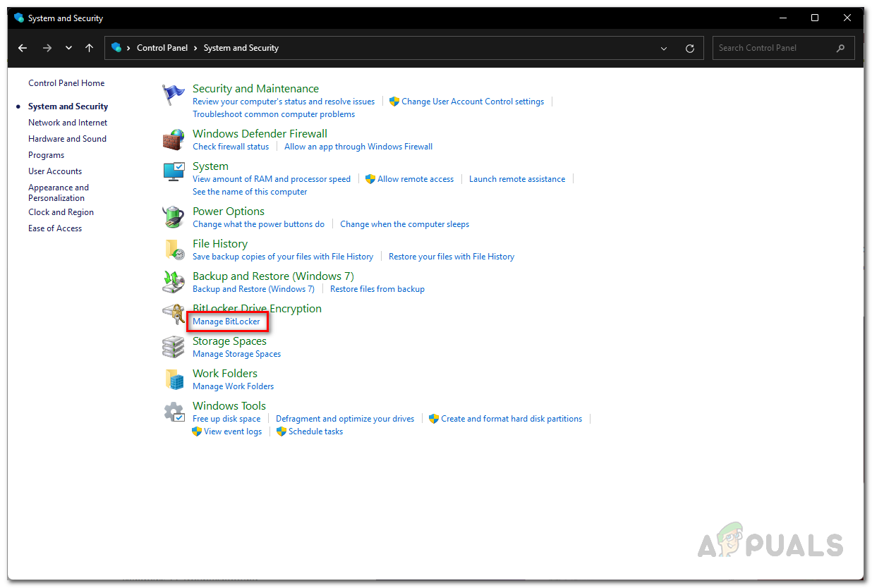Go up one level with up arrow
Screen dimensions: 872x588
(89, 48)
